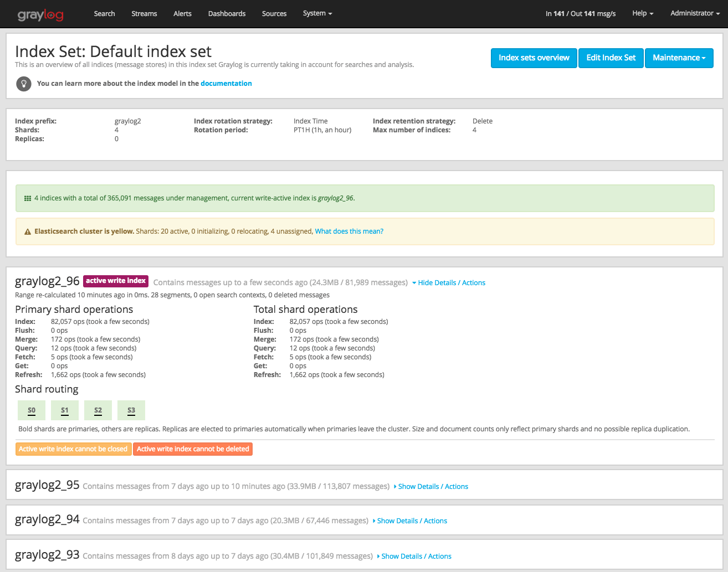Click Edit Index Set button
The width and height of the screenshot is (728, 572).
point(611,58)
